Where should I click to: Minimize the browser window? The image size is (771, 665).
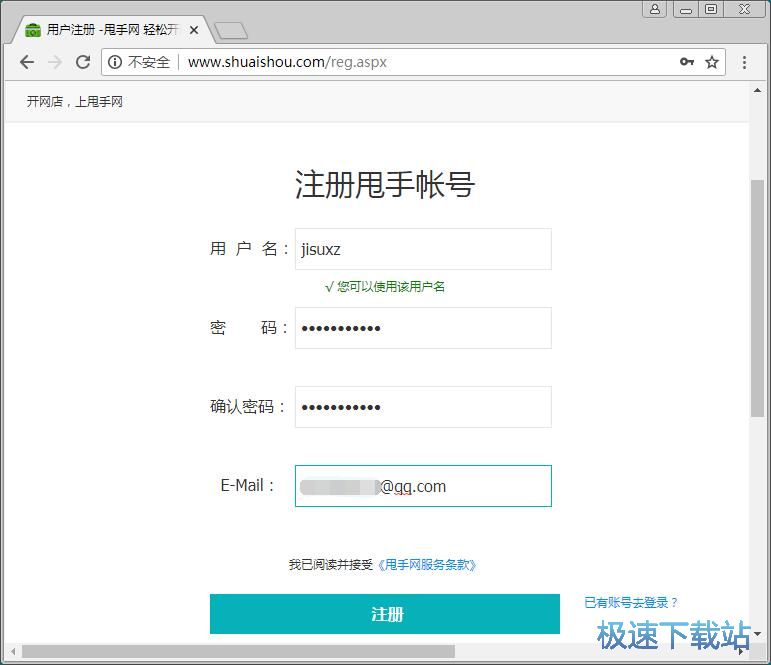point(686,9)
